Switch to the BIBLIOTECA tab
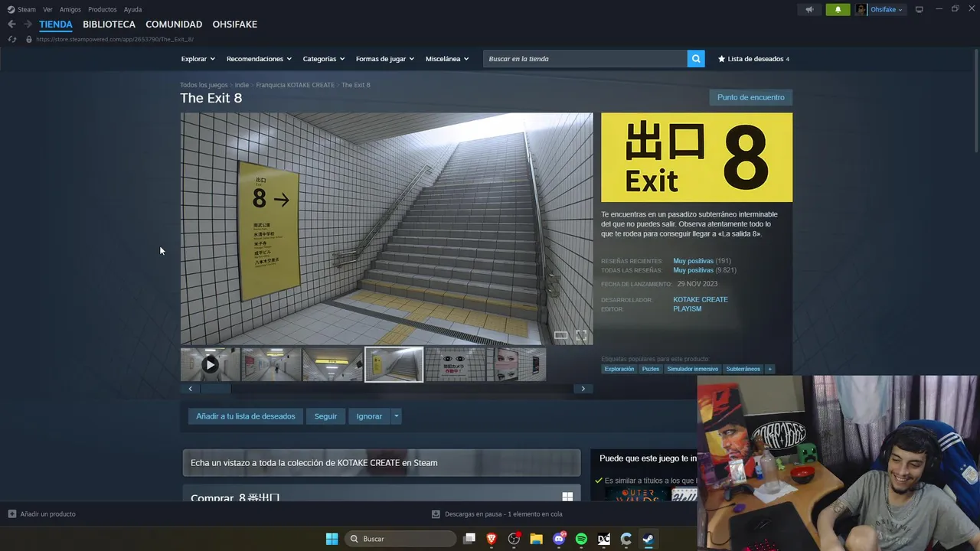 [x=109, y=24]
